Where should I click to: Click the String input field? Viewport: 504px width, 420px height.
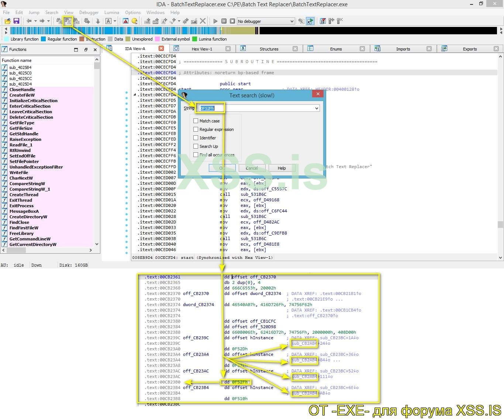click(x=259, y=108)
